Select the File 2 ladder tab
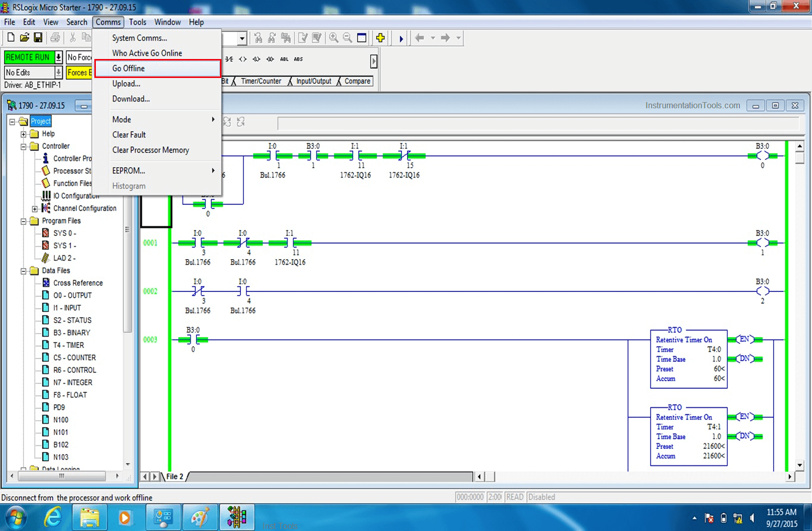The height and width of the screenshot is (531, 812). pos(174,477)
